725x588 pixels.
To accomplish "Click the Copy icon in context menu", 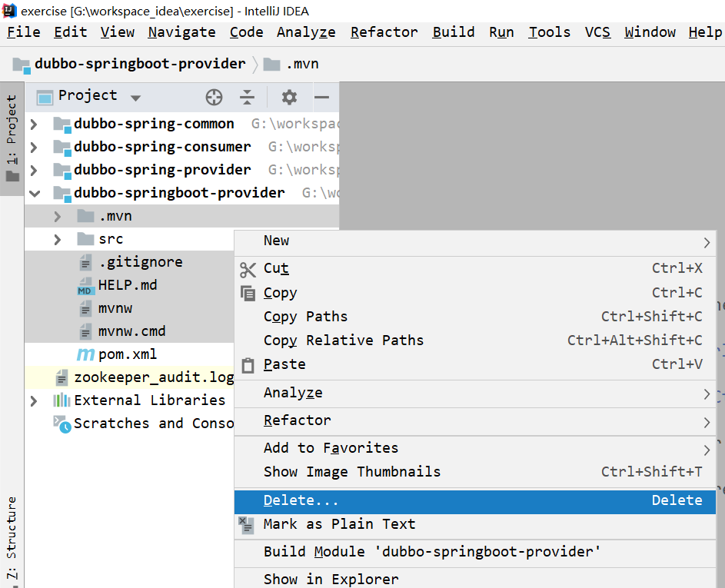I will point(248,293).
